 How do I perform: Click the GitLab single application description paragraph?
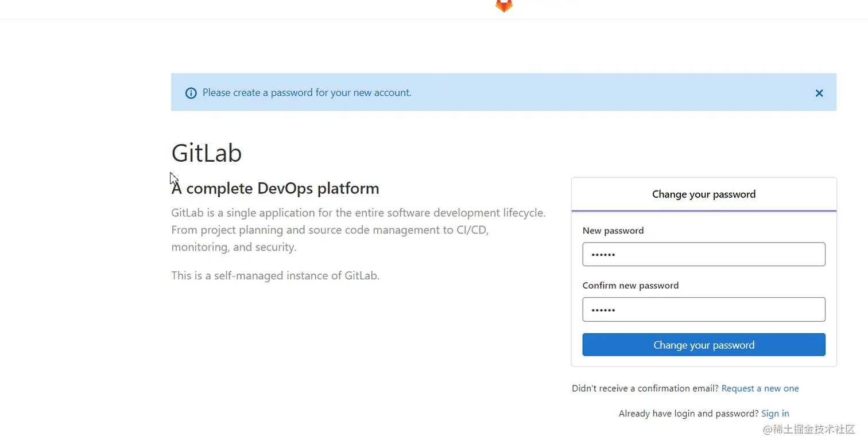[x=358, y=230]
